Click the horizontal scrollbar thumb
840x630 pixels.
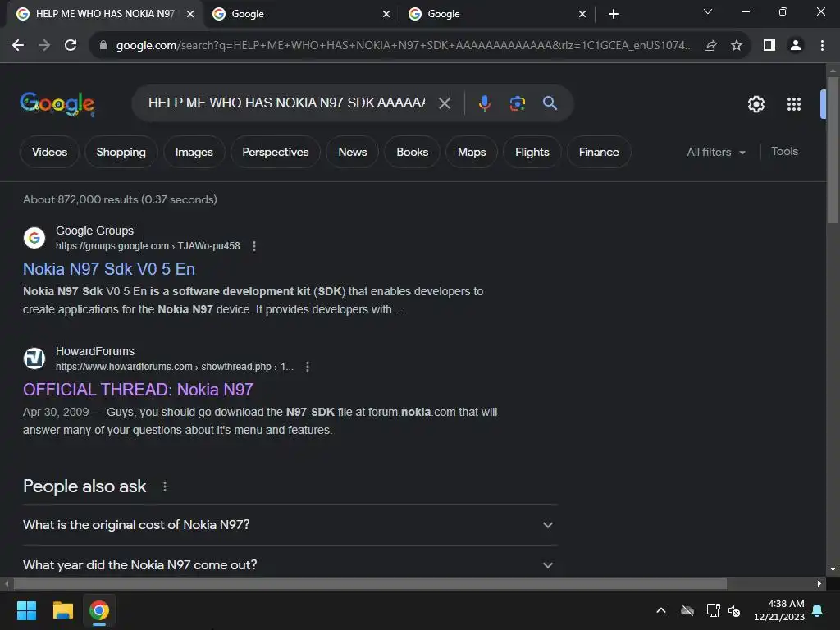coord(370,583)
